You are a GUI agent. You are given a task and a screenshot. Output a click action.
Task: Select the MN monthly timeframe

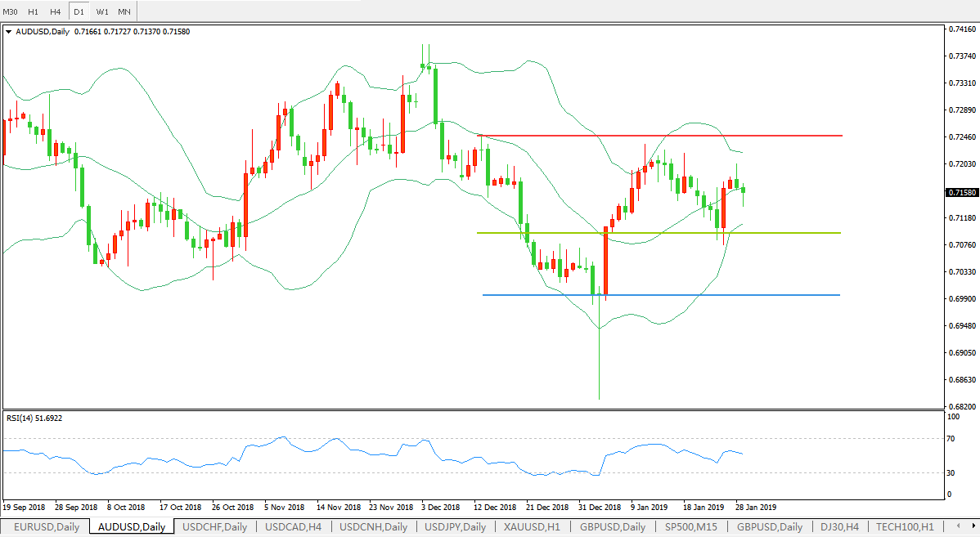tap(124, 11)
